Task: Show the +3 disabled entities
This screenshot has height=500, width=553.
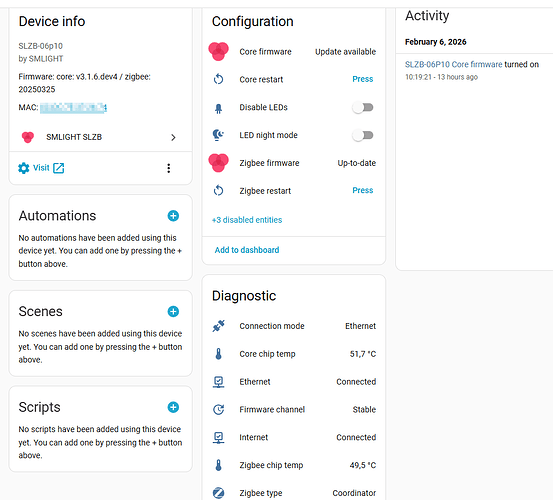Action: pyautogui.click(x=247, y=220)
